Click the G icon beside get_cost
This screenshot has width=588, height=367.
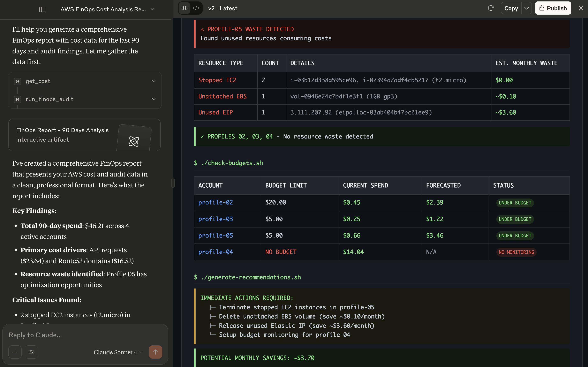click(17, 81)
